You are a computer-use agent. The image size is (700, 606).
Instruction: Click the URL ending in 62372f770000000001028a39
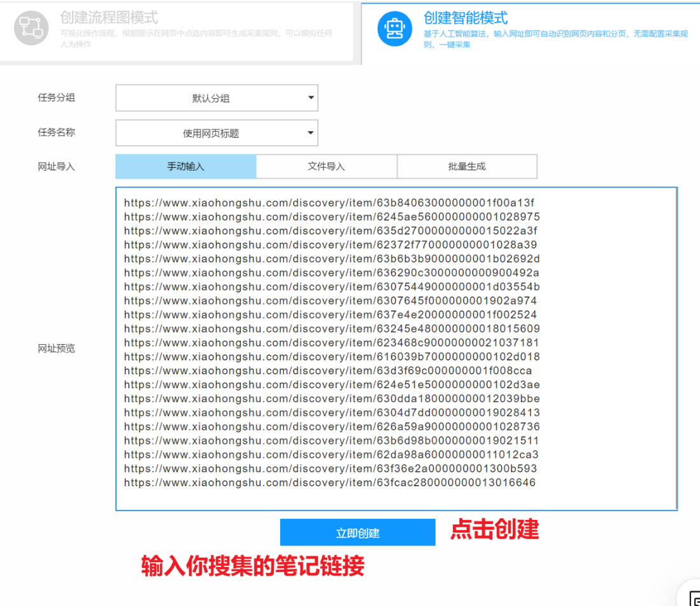[x=331, y=245]
